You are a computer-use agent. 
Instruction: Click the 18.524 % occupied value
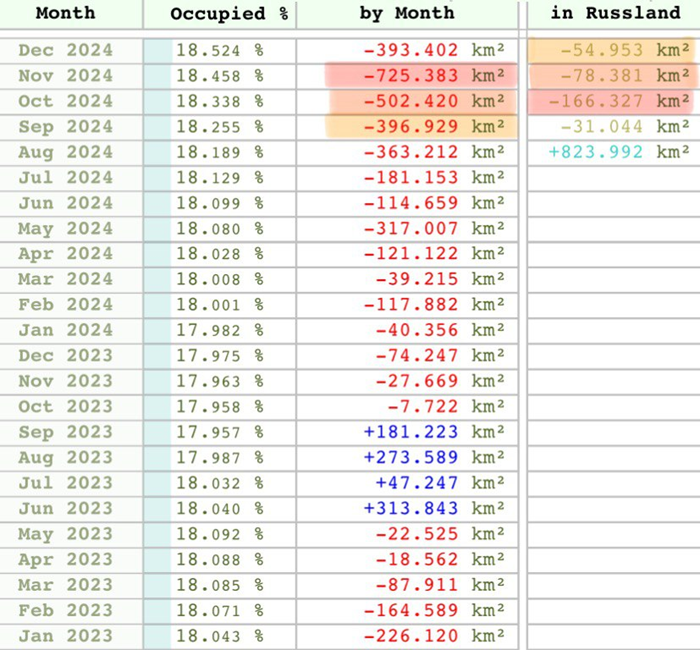pyautogui.click(x=218, y=50)
